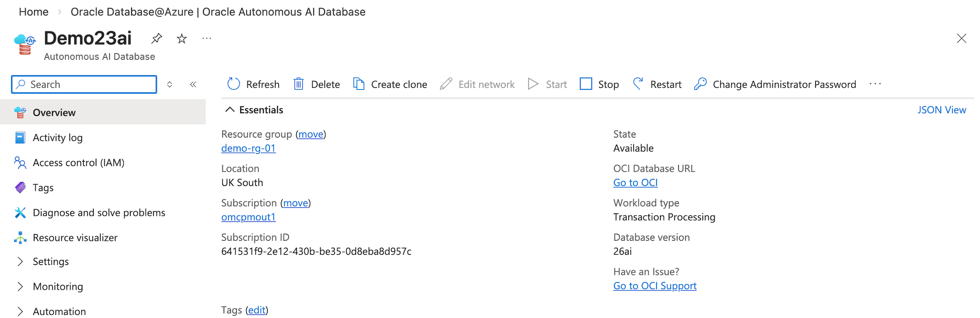Screen dimensions: 980x318
Task: Open JSON View link
Action: coord(942,110)
